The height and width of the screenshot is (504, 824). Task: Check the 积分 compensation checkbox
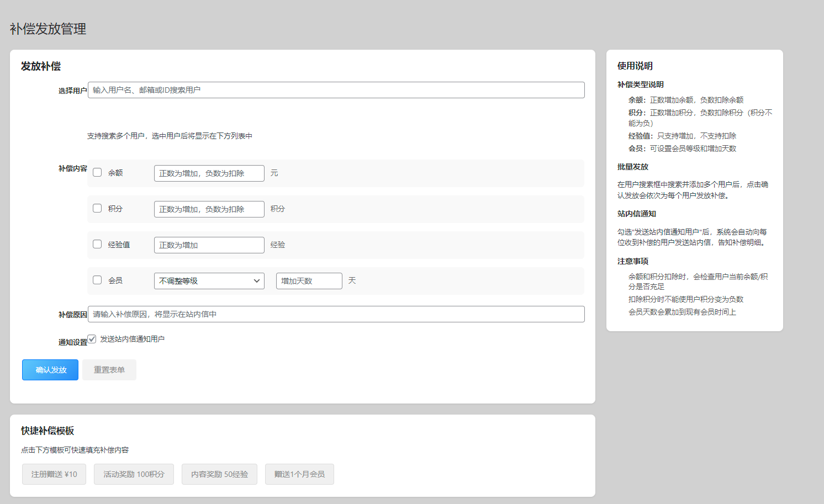[x=97, y=208]
